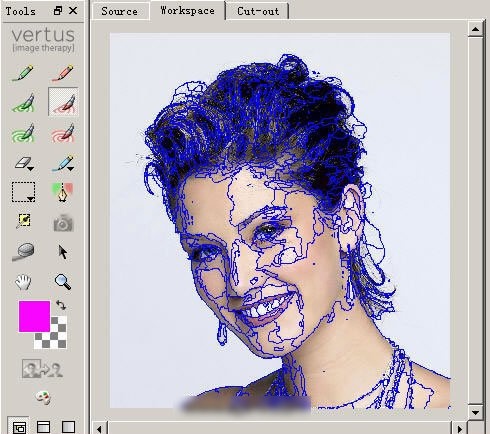Swap foreground and background colors arrow
Viewport: 490px width, 434px height.
click(61, 305)
